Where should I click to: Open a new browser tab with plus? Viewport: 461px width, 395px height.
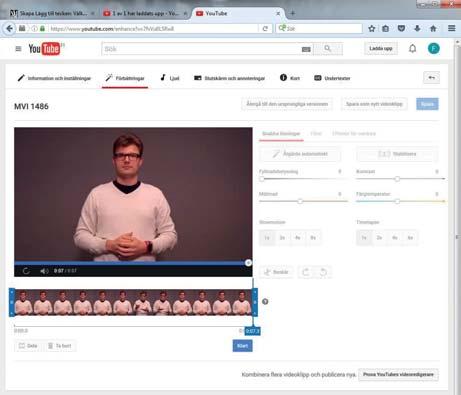[x=292, y=13]
